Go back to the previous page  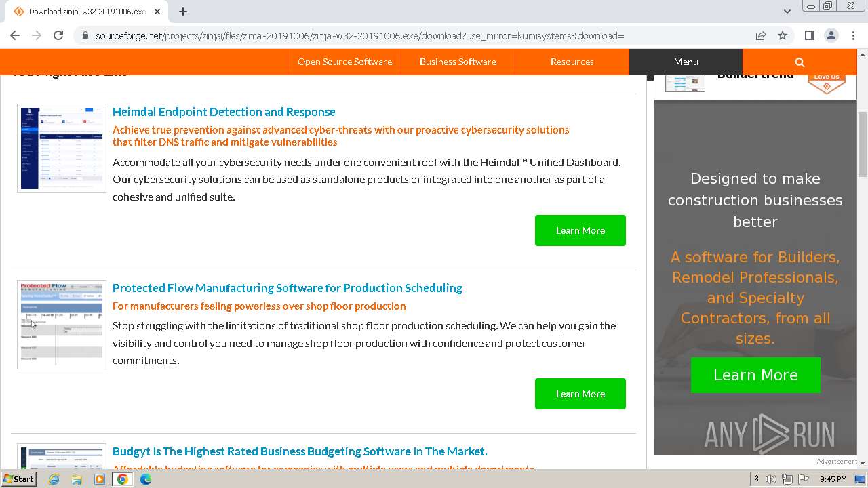click(x=15, y=35)
